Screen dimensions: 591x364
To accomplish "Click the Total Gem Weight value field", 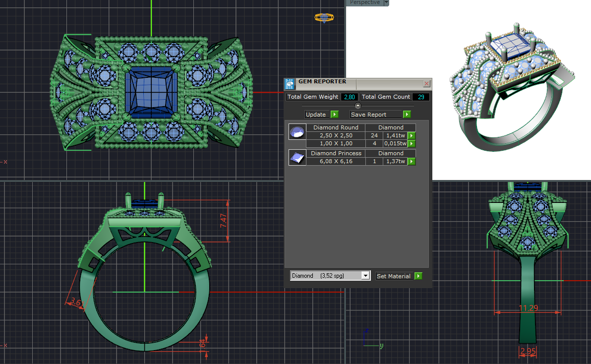I will (349, 97).
